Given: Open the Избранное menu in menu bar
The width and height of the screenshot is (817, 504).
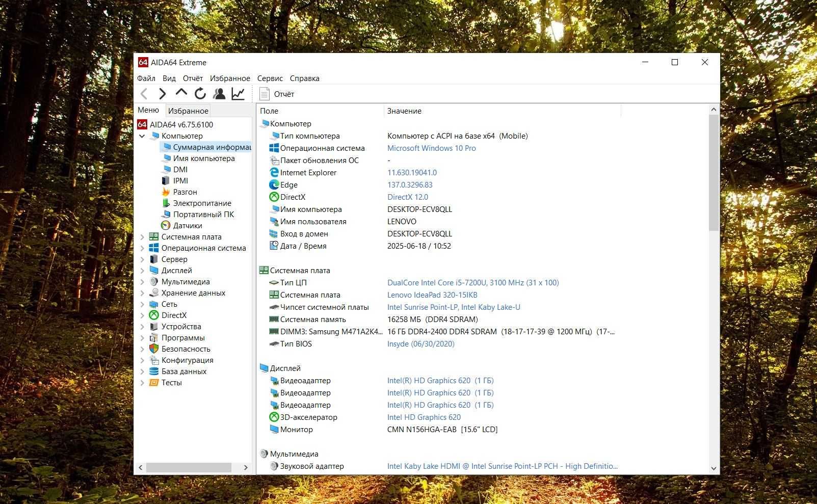Looking at the screenshot, I should click(x=230, y=78).
